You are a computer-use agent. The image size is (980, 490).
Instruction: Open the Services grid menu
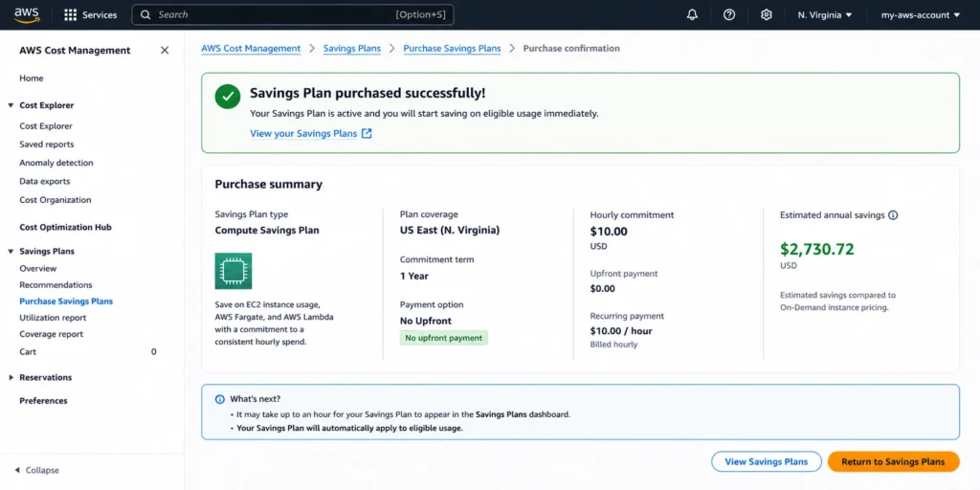click(71, 15)
